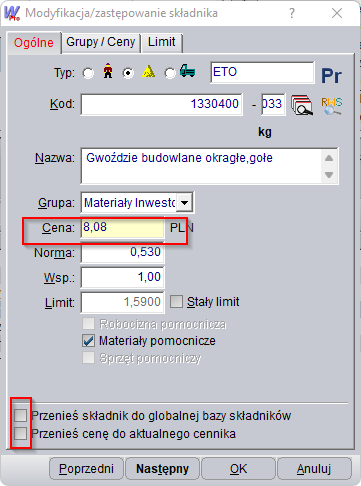Screen dimensions: 361x486
Task: Click the W Pro application icon
Action: (x=12, y=13)
